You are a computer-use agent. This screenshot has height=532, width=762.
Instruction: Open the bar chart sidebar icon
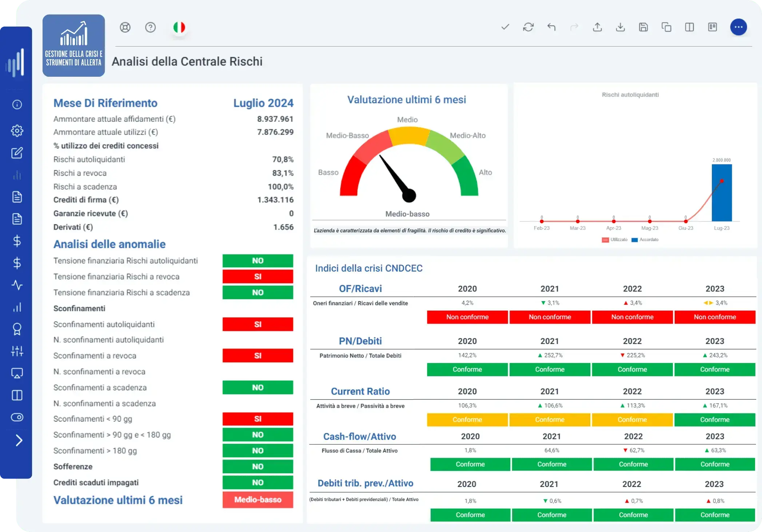[17, 307]
